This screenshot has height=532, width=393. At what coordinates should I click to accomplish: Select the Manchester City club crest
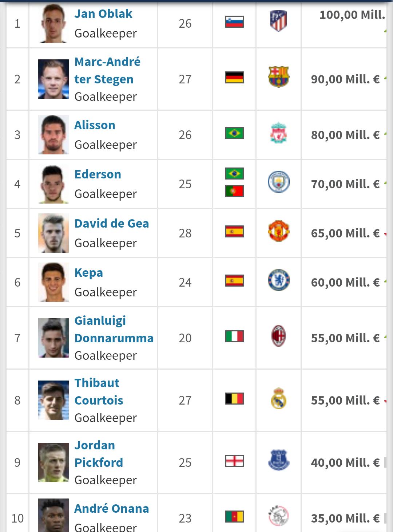tap(279, 182)
